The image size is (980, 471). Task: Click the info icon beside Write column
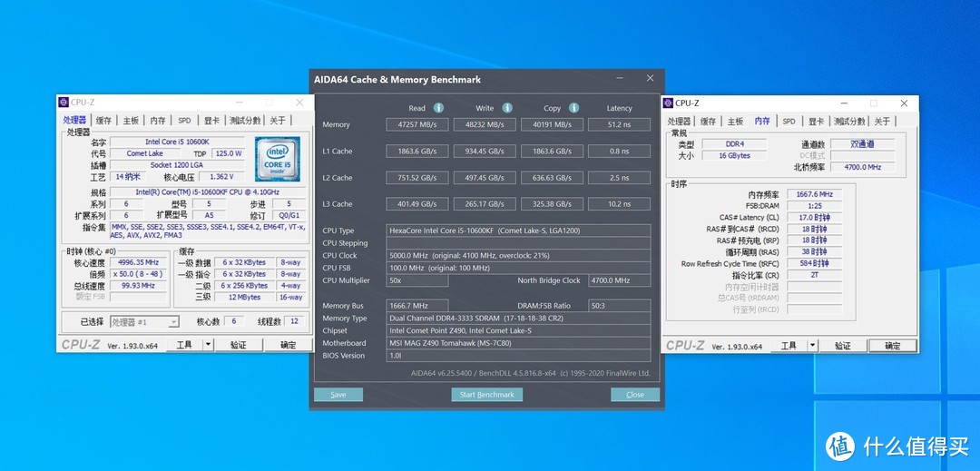point(506,108)
